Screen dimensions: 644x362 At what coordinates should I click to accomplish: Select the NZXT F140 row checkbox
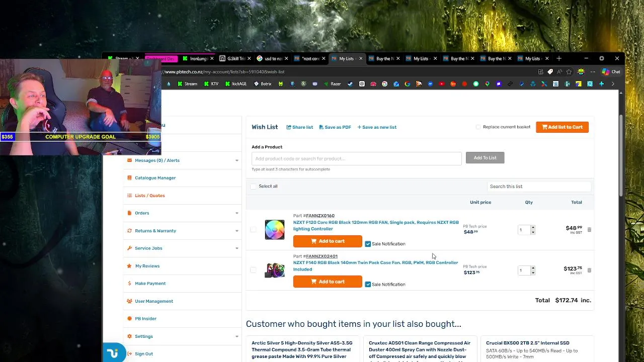(253, 270)
